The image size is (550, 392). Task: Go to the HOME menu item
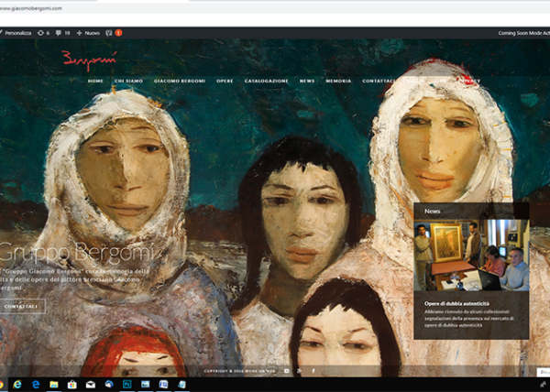pyautogui.click(x=95, y=81)
